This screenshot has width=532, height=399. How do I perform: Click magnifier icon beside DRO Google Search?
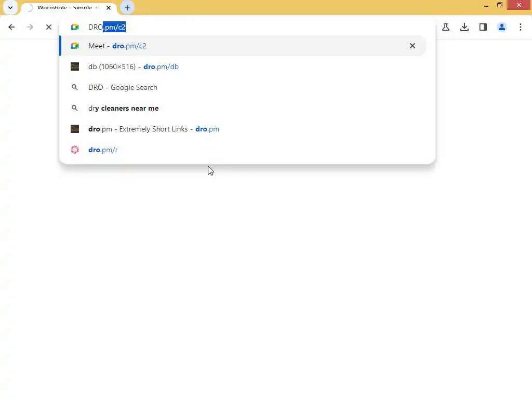point(75,87)
